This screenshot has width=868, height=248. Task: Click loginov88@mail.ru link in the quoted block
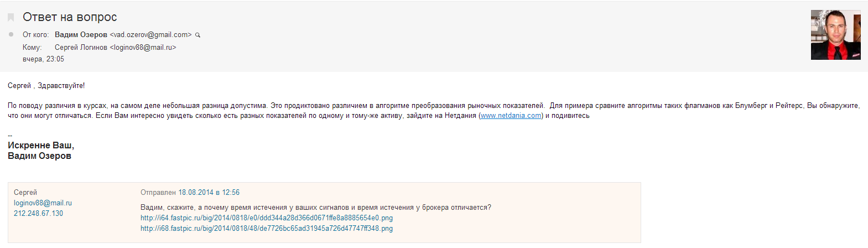(x=43, y=203)
